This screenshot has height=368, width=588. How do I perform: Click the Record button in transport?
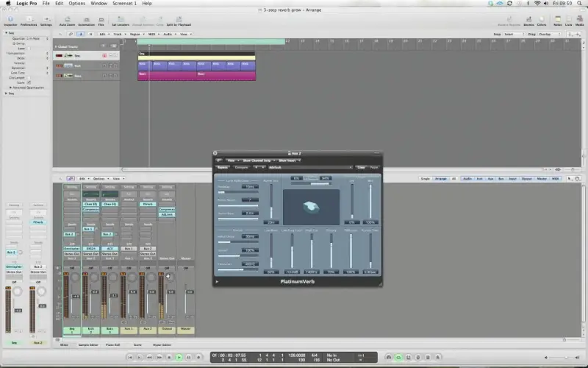coord(198,357)
